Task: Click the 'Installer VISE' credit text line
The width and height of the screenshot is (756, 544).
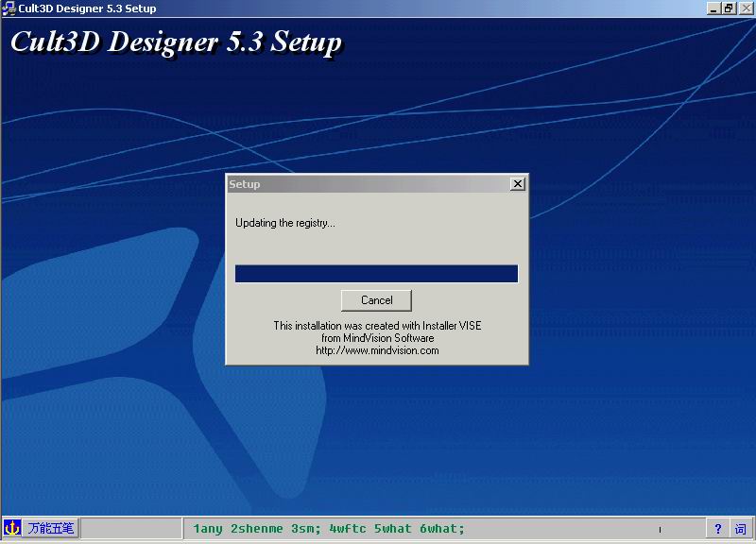Action: pos(377,325)
